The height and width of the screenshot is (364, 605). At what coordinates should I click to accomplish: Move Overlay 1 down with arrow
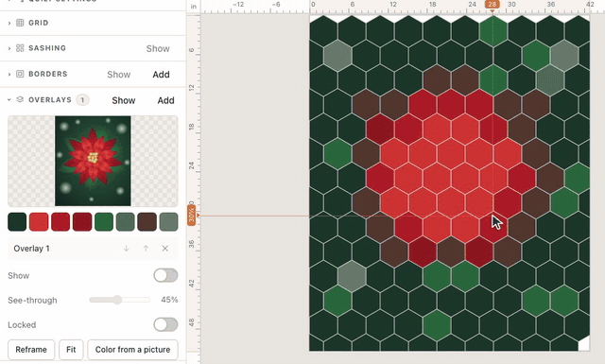[126, 249]
